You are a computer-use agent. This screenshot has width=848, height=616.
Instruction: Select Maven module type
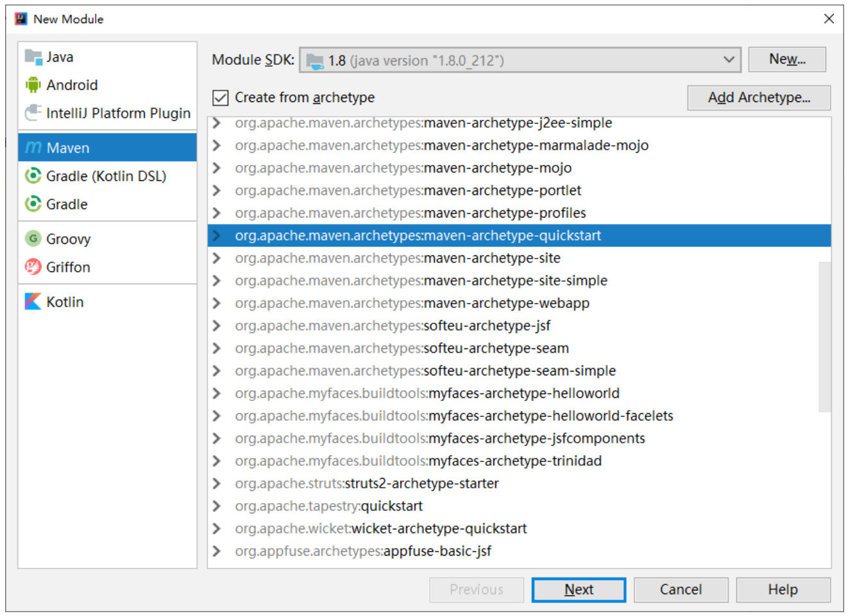pos(107,148)
